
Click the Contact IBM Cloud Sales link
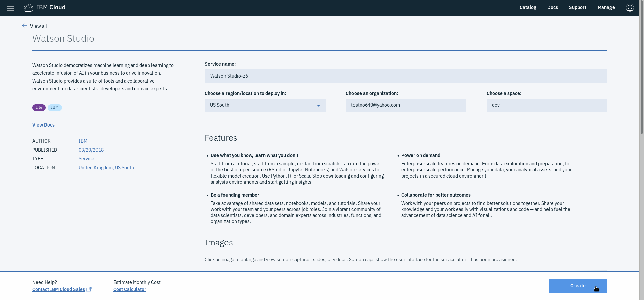[59, 289]
